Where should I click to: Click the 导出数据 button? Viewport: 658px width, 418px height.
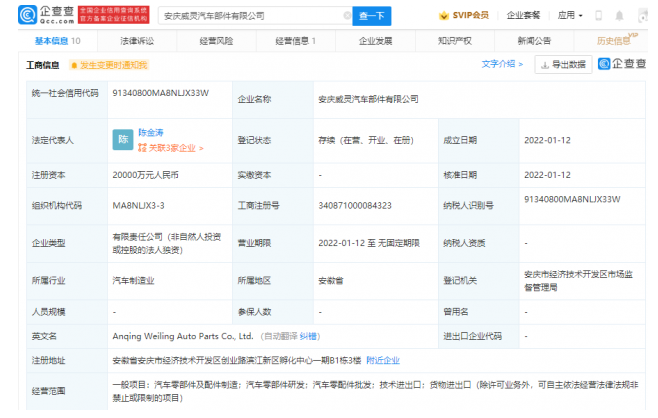pyautogui.click(x=563, y=65)
